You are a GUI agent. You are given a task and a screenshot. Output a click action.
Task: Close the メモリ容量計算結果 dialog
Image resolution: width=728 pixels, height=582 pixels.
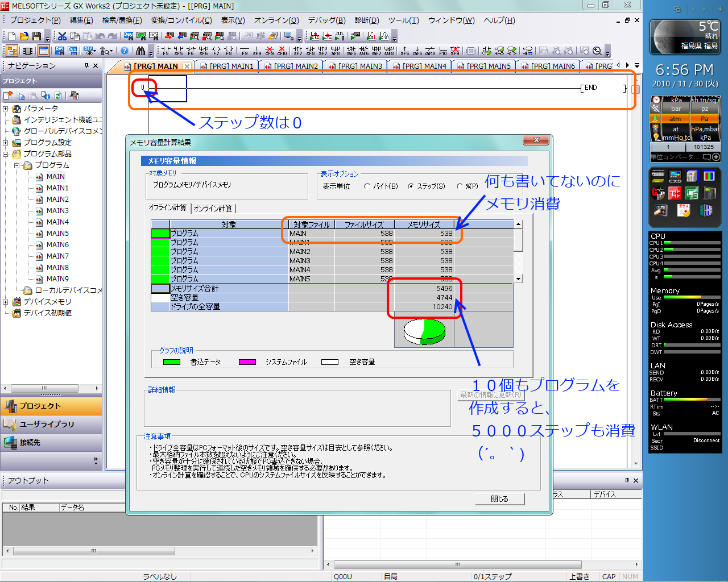click(x=536, y=140)
